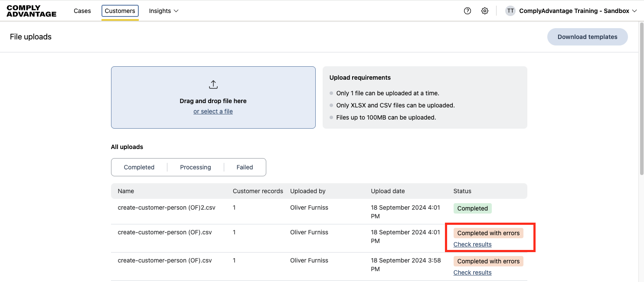Image resolution: width=644 pixels, height=282 pixels.
Task: Open the settings gear icon
Action: tap(484, 10)
